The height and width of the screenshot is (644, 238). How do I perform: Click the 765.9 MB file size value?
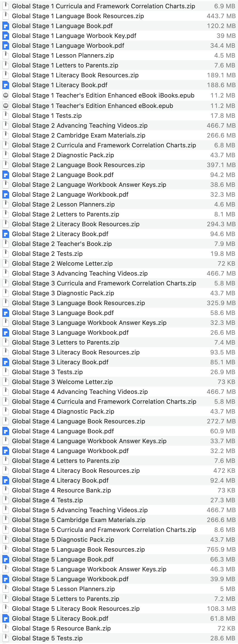point(221,550)
